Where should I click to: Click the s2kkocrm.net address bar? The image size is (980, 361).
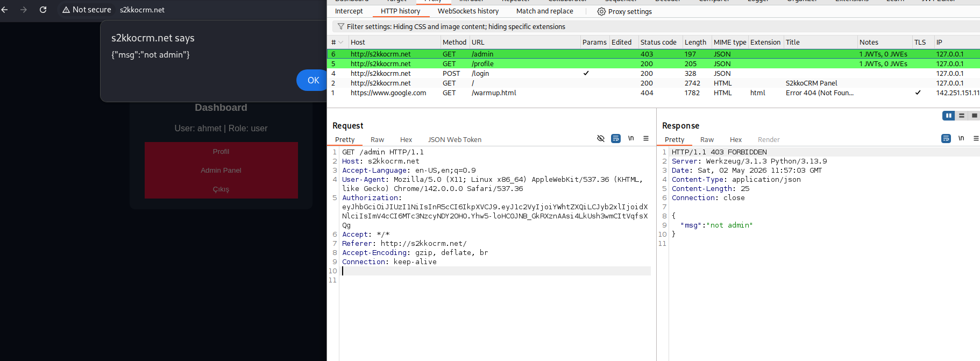[x=142, y=10]
